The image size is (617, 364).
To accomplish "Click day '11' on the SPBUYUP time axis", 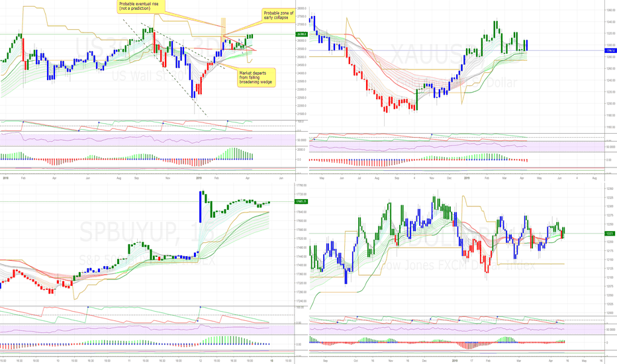I will (x=129, y=361).
